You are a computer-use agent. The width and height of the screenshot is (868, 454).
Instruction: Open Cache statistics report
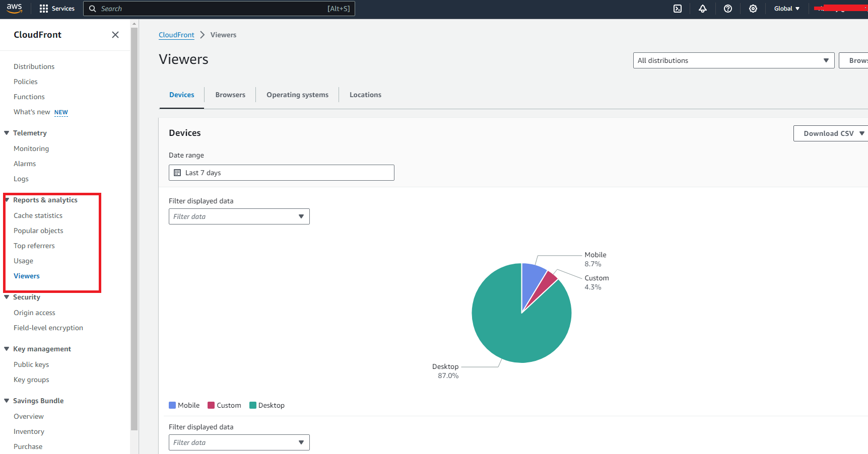(38, 215)
